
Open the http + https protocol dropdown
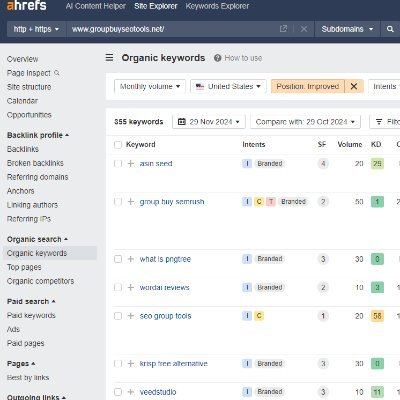tap(36, 29)
